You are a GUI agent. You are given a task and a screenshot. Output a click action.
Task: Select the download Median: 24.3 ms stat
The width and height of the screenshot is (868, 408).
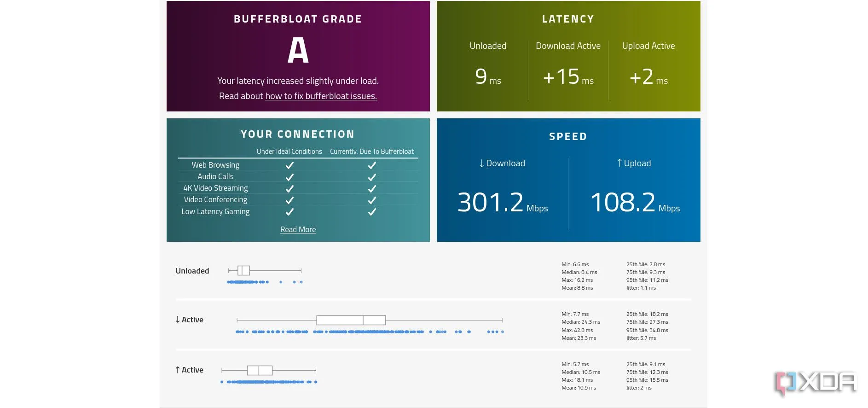coord(581,322)
